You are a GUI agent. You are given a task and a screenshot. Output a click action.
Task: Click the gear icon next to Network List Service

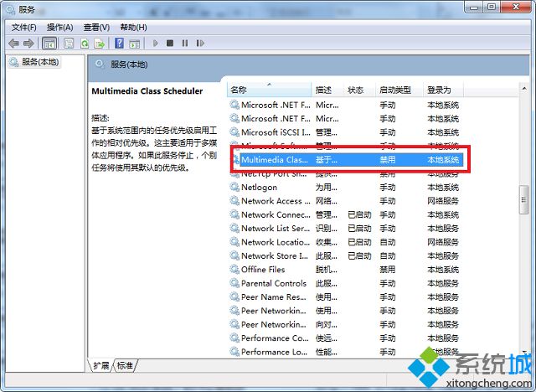point(234,228)
